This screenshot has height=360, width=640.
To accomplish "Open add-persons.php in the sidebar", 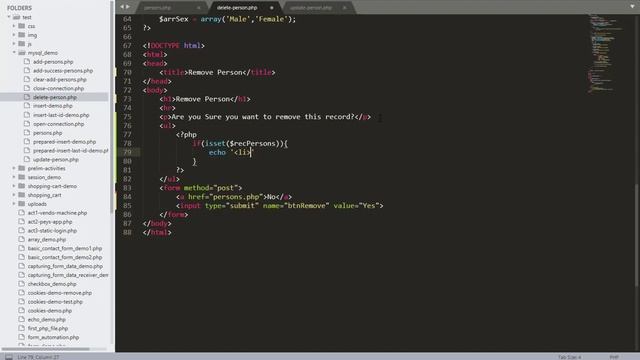I will pos(53,62).
